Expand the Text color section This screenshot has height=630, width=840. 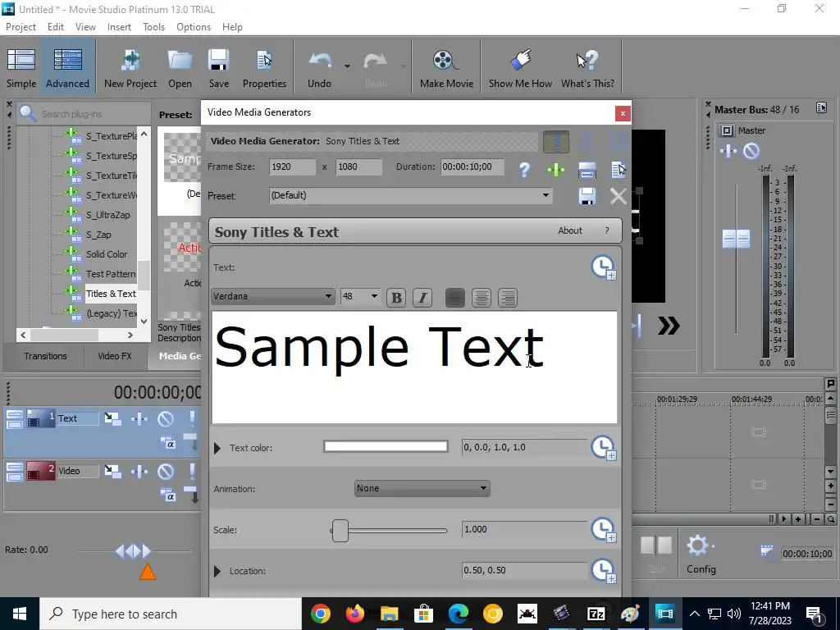click(217, 448)
